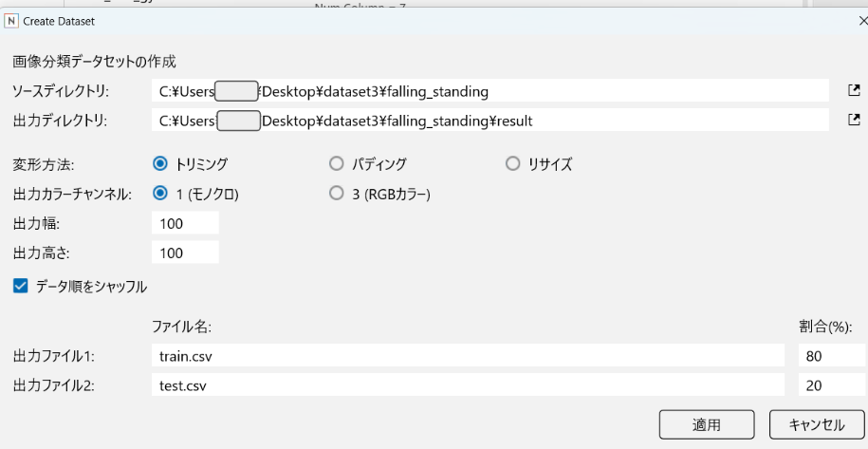This screenshot has height=449, width=868.
Task: Focus the 出力幅 input field
Action: coord(185,223)
